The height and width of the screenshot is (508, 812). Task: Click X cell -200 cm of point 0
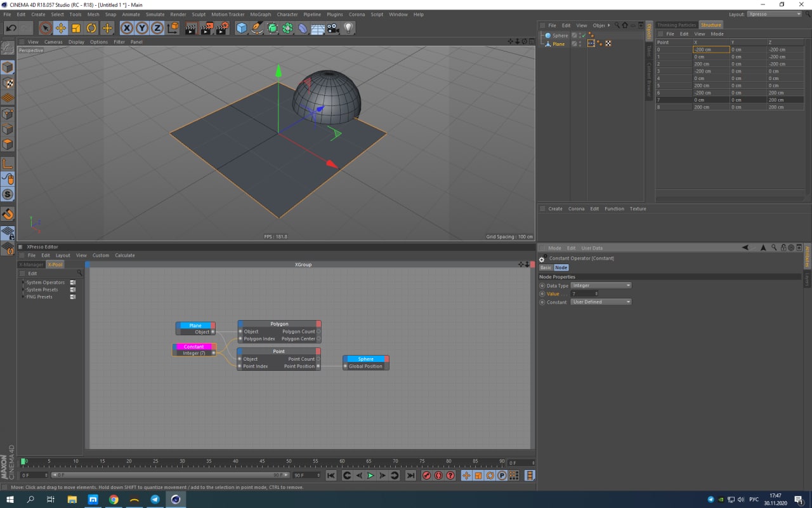tap(711, 50)
